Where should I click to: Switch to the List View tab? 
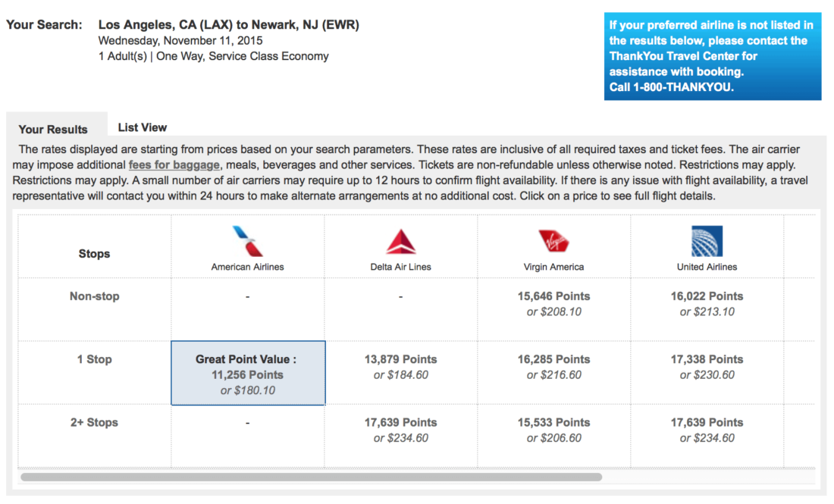[x=142, y=127]
